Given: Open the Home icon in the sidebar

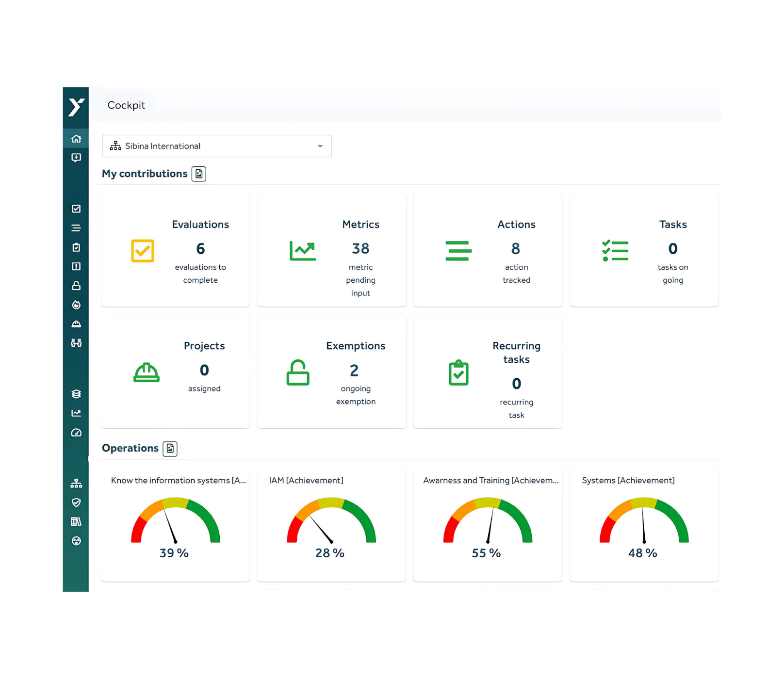Looking at the screenshot, I should point(76,139).
